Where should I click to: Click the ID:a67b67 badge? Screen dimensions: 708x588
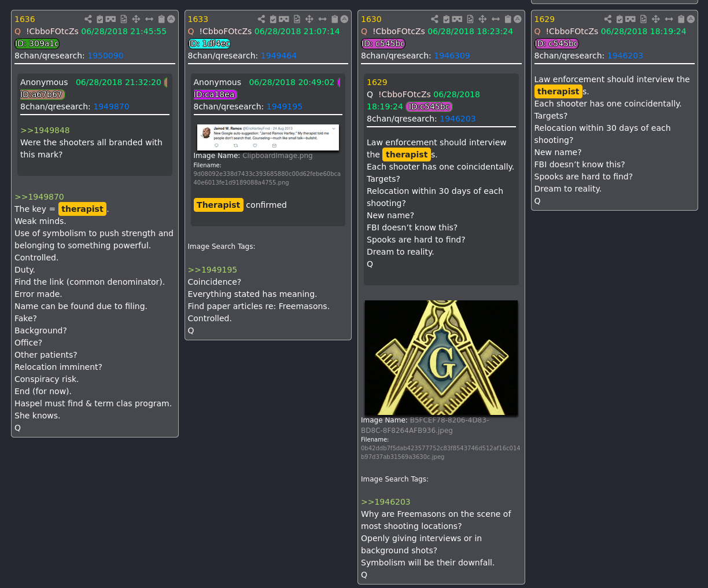(x=42, y=94)
